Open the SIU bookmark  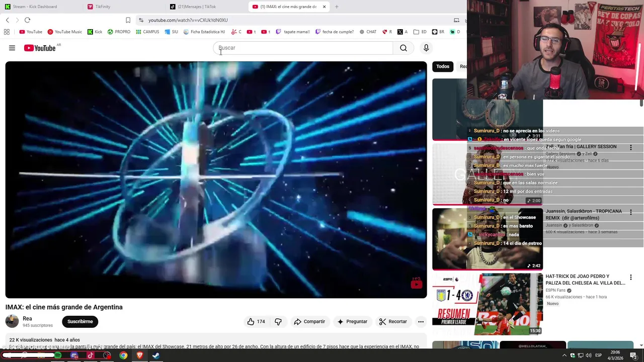coord(172,32)
